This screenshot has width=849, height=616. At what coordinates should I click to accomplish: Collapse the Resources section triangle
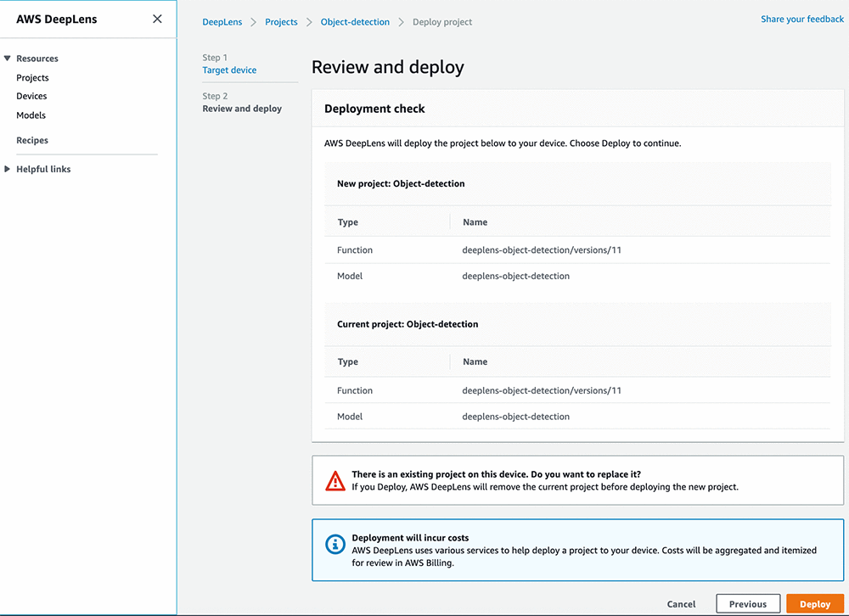pos(7,58)
